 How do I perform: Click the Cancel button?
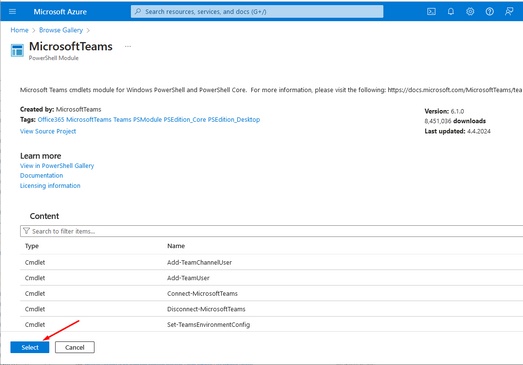click(x=75, y=347)
